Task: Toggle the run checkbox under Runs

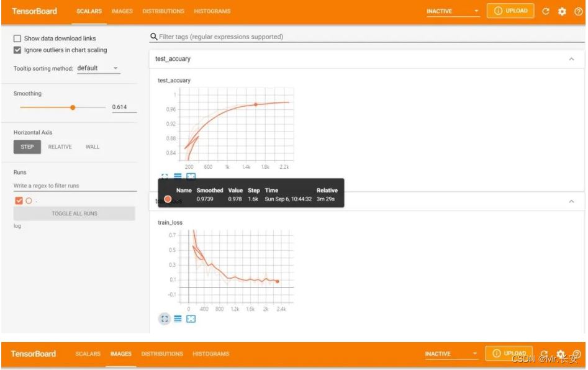Action: (x=19, y=201)
